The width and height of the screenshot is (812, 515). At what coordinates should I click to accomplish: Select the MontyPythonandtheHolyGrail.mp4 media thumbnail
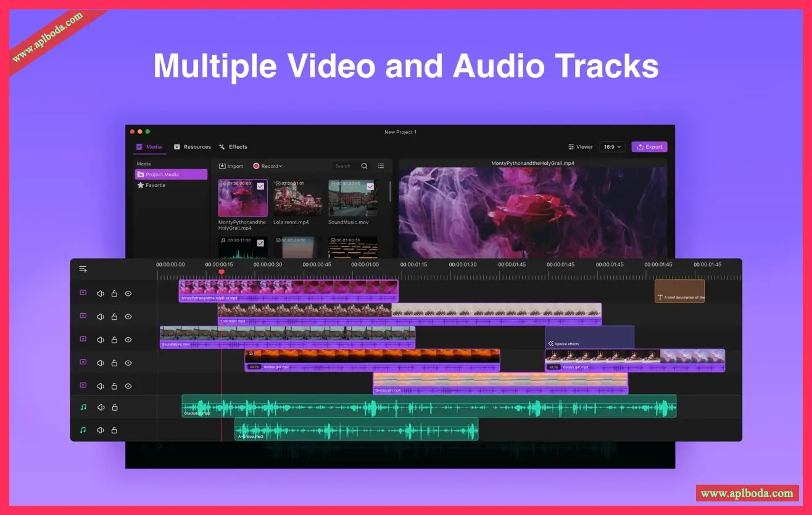click(243, 198)
